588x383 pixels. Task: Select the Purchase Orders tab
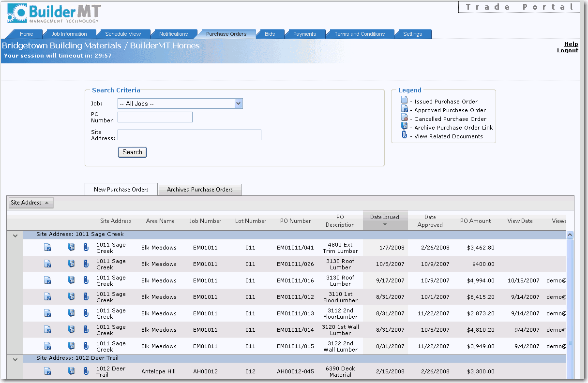[226, 34]
